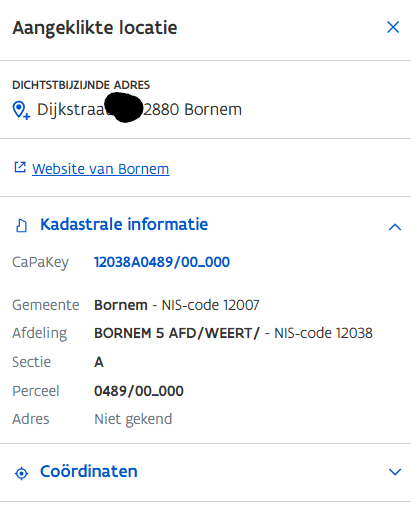Click the Aangeklikte locatie title

[x=95, y=28]
